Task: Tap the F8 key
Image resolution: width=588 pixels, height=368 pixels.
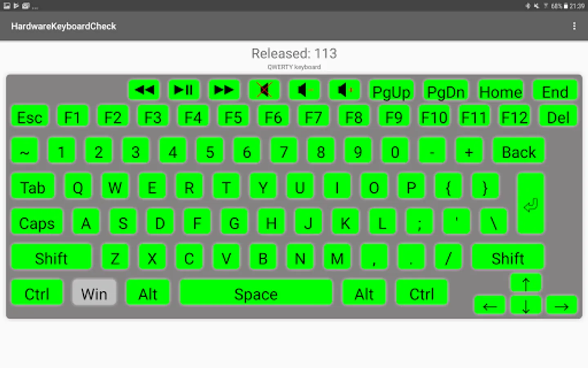Action: (354, 116)
